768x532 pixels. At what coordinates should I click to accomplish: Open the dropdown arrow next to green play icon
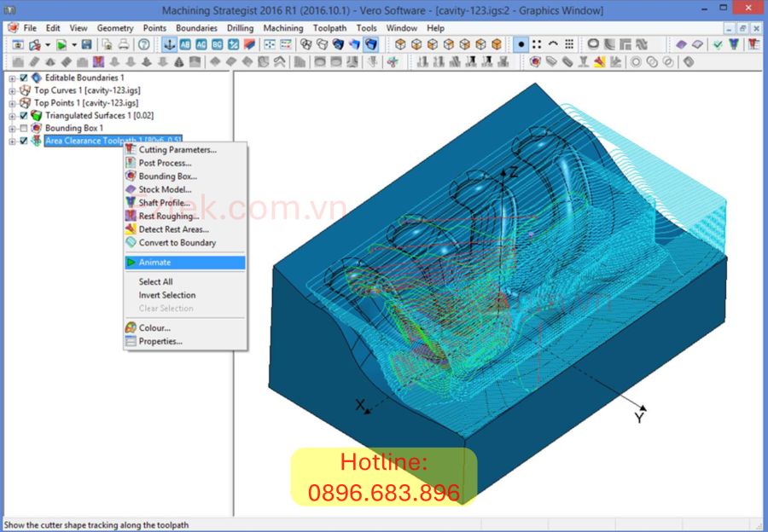point(73,44)
